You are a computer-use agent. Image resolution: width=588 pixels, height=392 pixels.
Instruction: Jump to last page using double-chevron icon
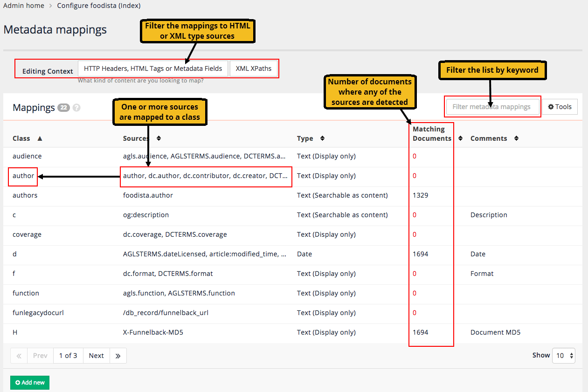point(118,355)
